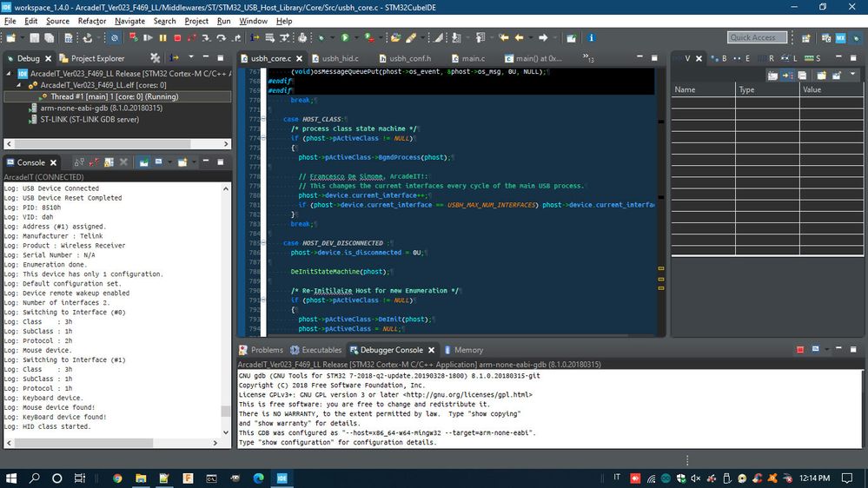Click red Terminate in Debugger Console
The image size is (868, 488).
click(x=800, y=350)
